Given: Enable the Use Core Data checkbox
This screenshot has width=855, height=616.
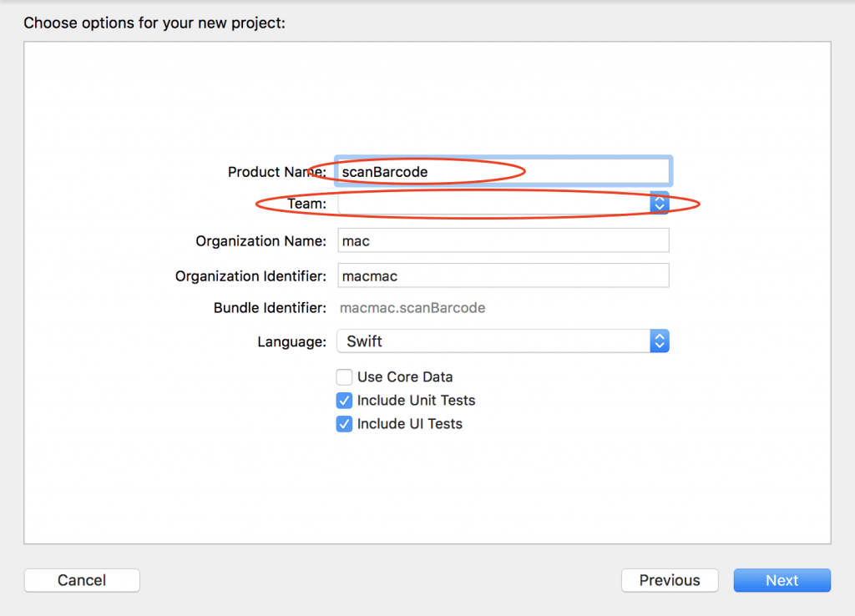Looking at the screenshot, I should tap(344, 377).
